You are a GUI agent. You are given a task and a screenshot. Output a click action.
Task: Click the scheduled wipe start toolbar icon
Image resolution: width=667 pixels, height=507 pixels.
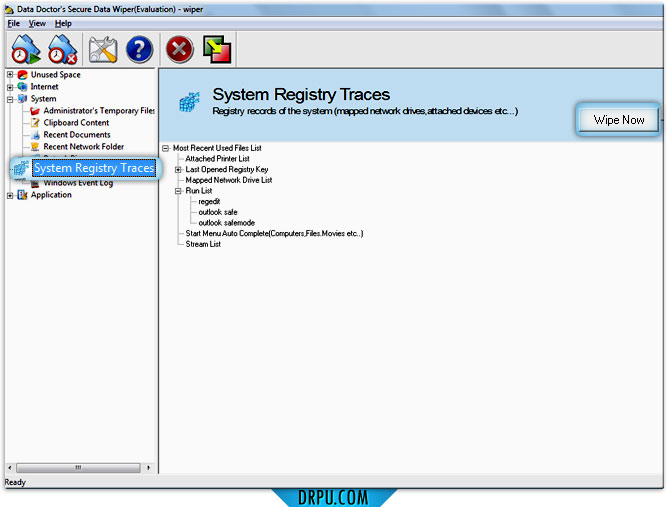pos(26,49)
